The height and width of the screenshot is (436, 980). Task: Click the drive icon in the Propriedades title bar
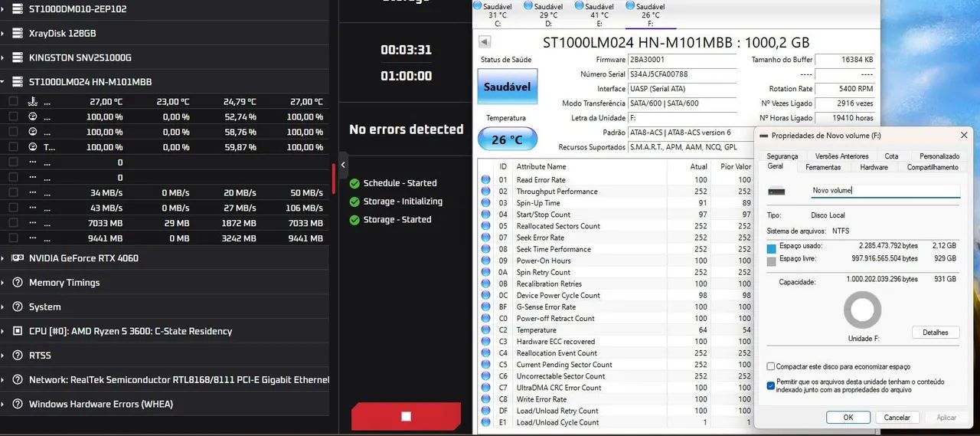763,135
